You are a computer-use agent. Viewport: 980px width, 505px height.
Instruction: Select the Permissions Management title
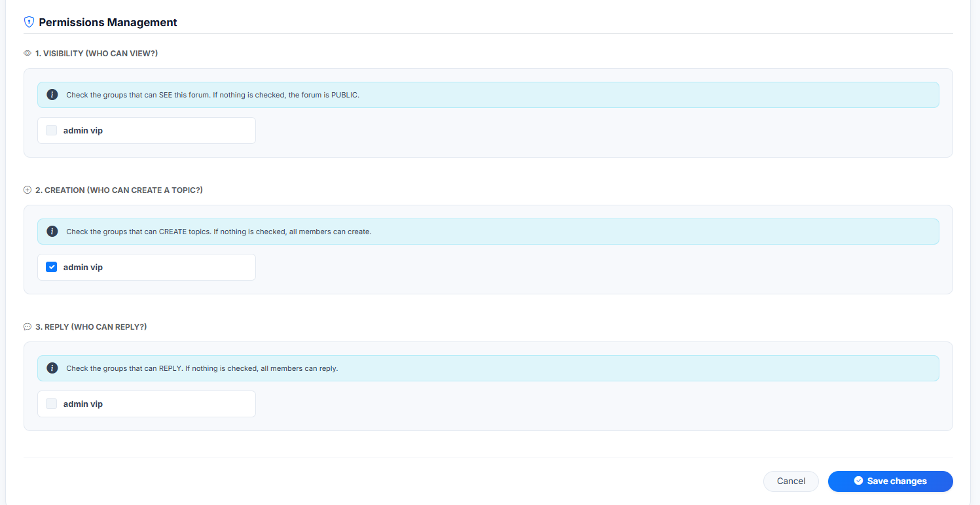(x=108, y=22)
